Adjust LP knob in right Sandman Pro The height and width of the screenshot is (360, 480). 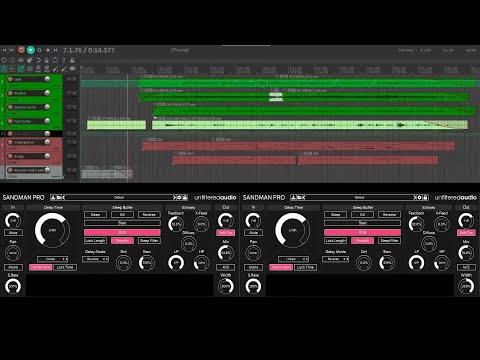[416, 263]
